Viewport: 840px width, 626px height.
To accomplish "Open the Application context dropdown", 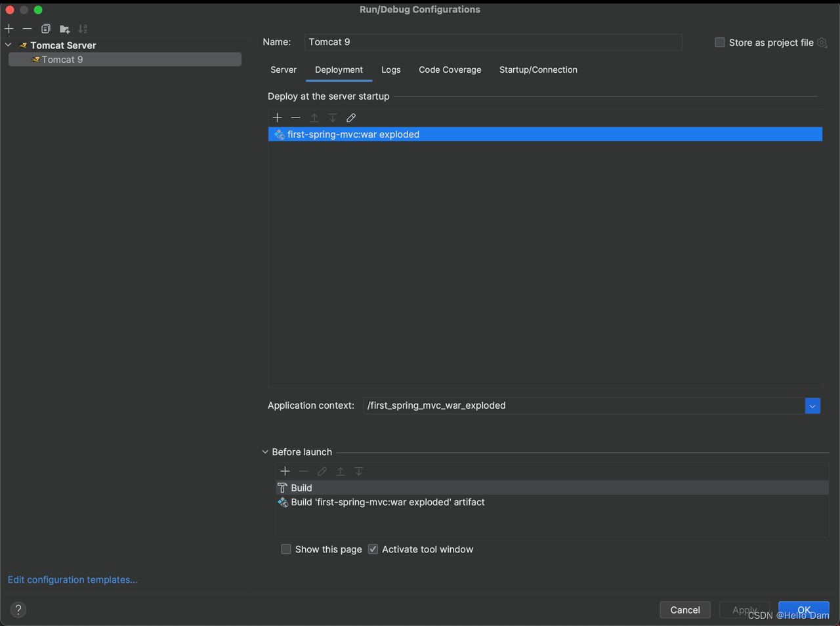I will click(x=812, y=406).
